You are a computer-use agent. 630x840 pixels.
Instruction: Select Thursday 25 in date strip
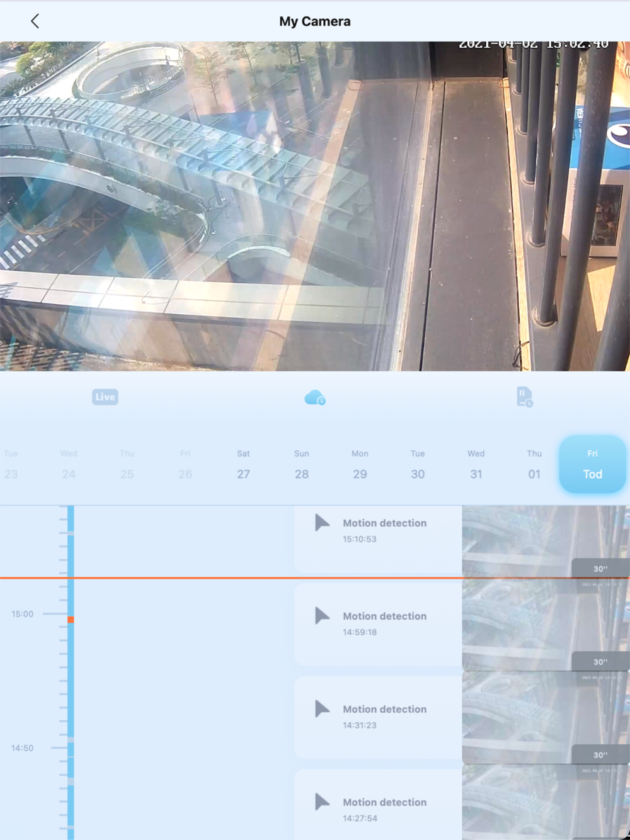point(127,465)
